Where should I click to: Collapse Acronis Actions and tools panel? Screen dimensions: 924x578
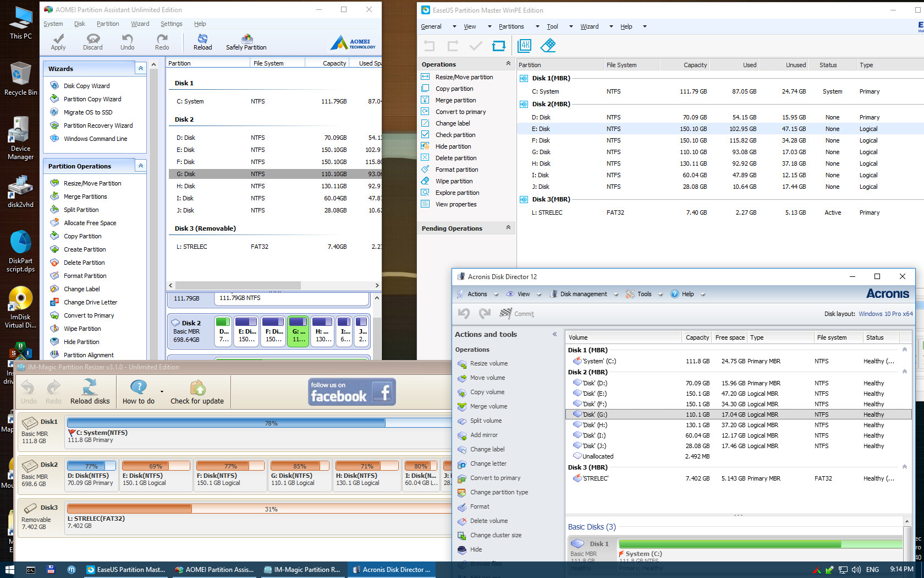click(x=554, y=334)
